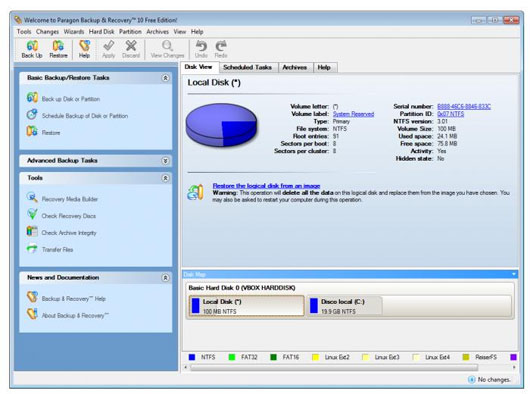This screenshot has height=394, width=530.
Task: Click Restore the logical disk from an image link
Action: [266, 186]
